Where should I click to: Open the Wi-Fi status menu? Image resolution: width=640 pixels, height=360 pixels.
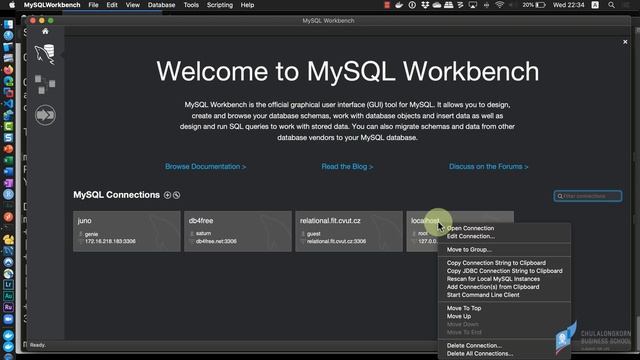[x=500, y=5]
